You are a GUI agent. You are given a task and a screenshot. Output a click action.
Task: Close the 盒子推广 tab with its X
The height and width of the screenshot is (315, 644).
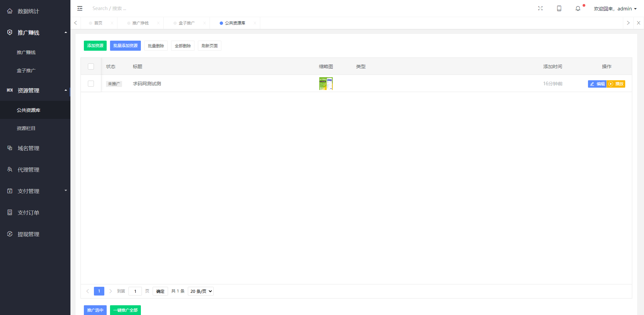[x=205, y=23]
